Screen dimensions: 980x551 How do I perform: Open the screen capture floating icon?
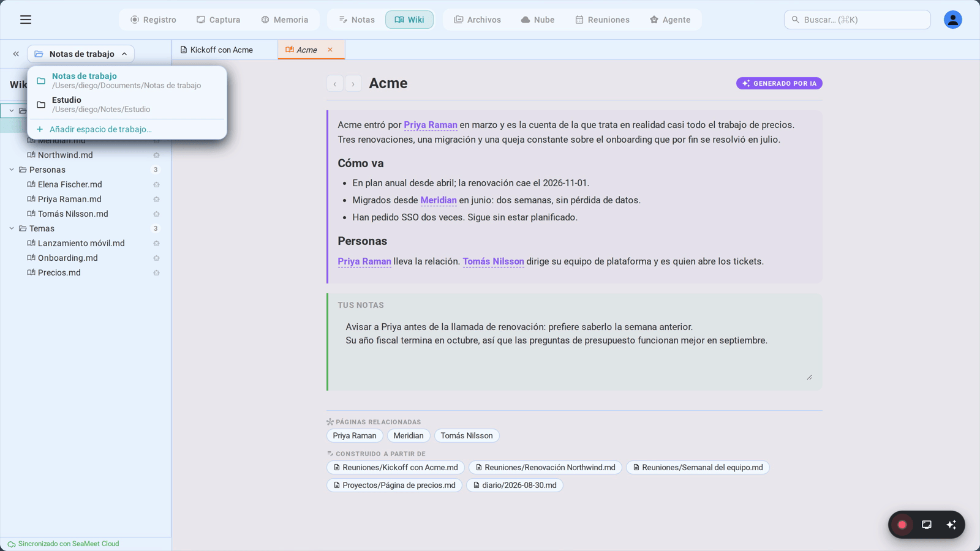pyautogui.click(x=927, y=525)
